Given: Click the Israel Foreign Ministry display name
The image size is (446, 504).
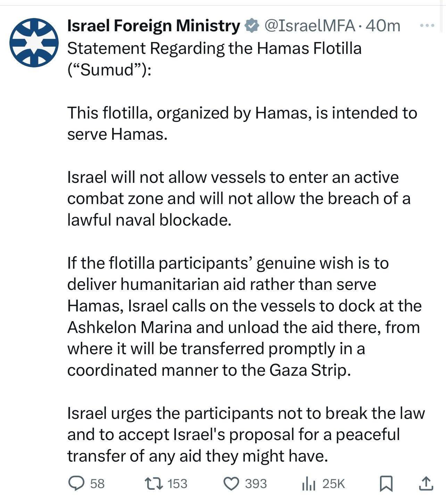Looking at the screenshot, I should (153, 26).
